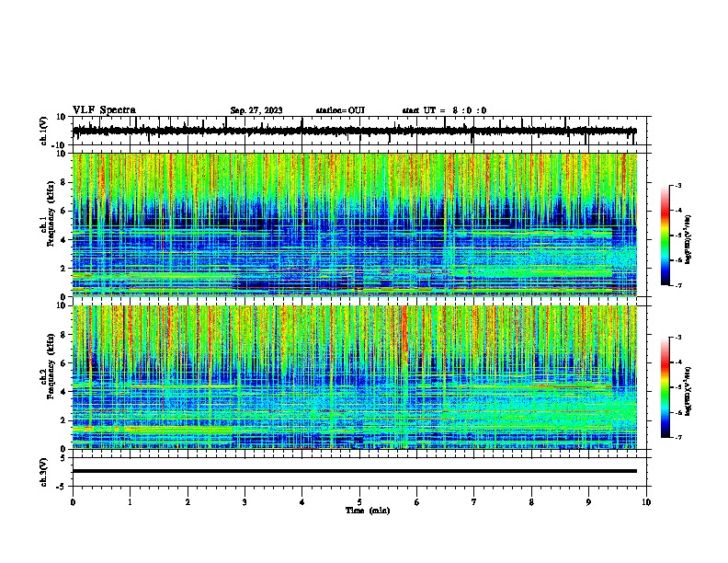Click the log(PSD) label next to ch.1 color scale
728x563 pixels.
coord(688,239)
